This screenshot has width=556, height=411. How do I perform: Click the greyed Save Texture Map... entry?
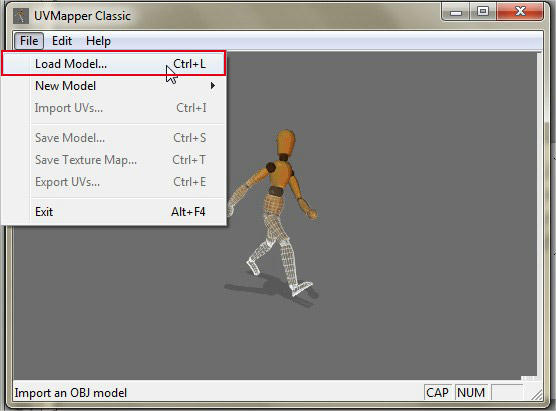pos(113,160)
